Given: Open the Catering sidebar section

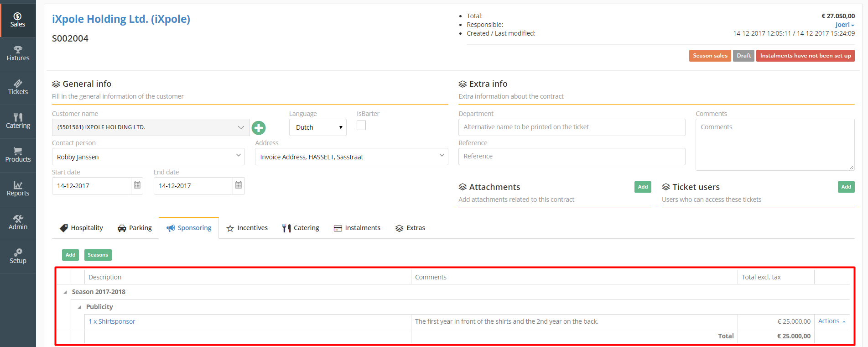Looking at the screenshot, I should [x=18, y=121].
